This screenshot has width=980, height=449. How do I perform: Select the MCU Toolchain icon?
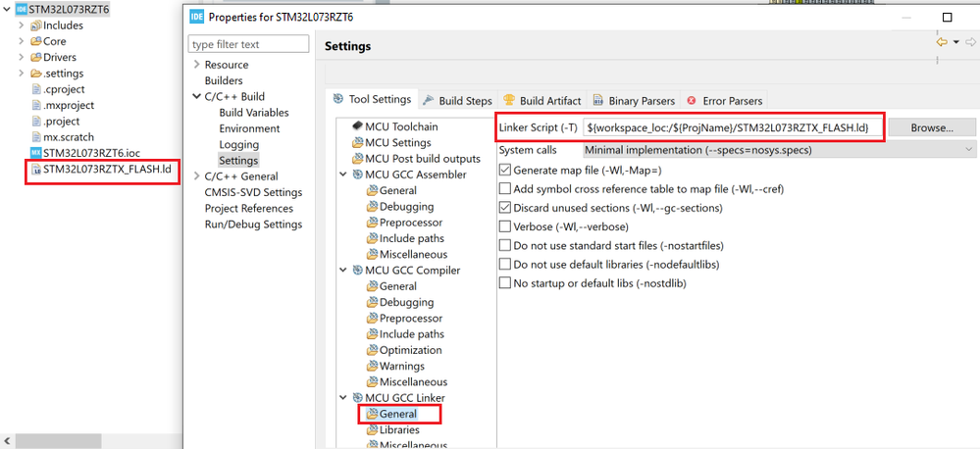pyautogui.click(x=357, y=126)
